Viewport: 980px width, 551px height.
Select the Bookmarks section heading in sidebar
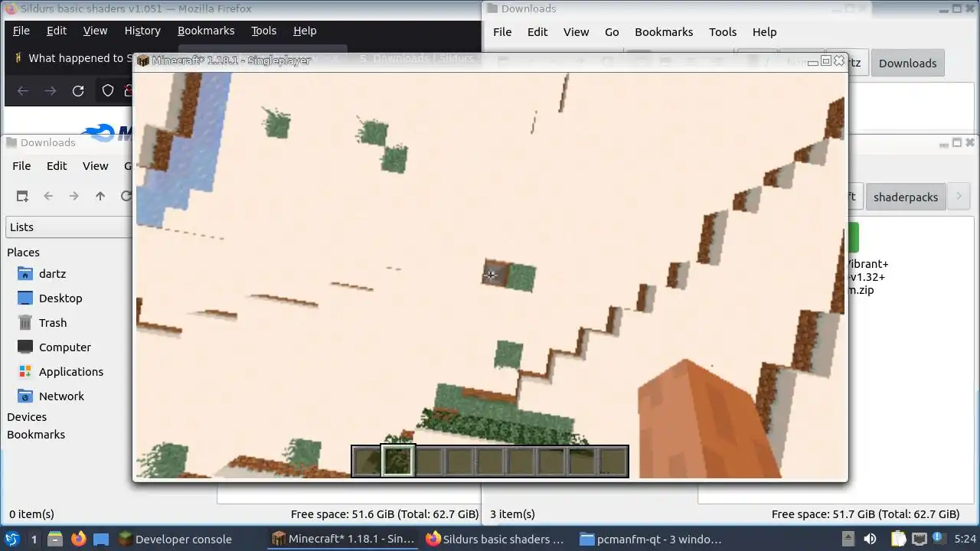click(36, 435)
